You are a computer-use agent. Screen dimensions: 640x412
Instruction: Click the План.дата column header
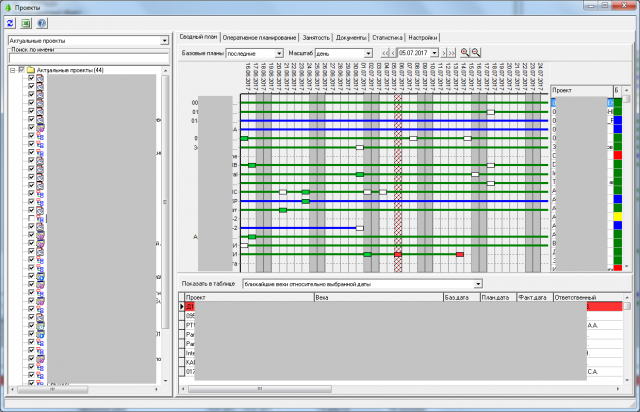498,297
